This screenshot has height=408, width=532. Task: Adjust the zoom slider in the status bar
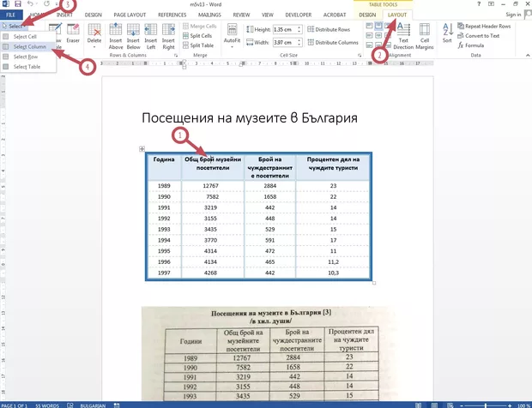point(486,405)
